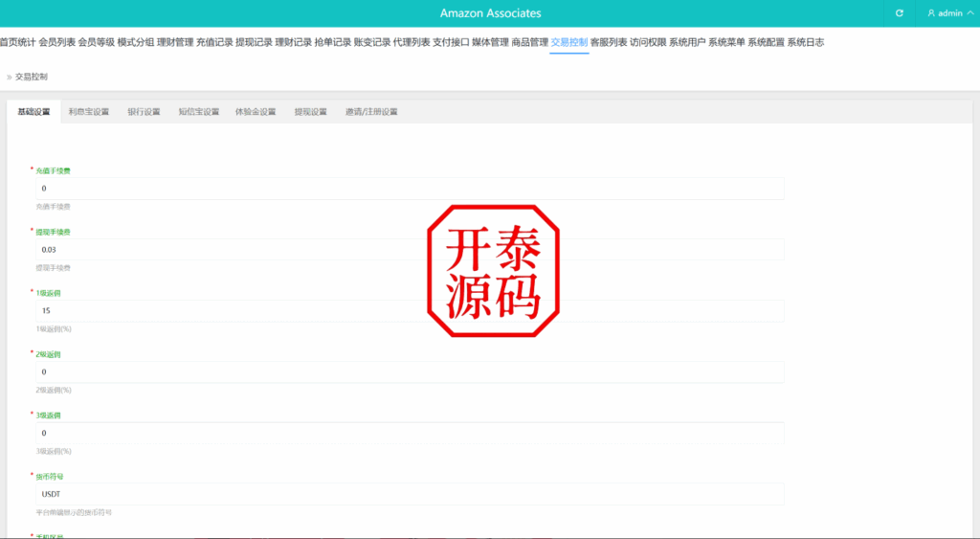Screen dimensions: 980x539
Task: Click the 1级返佣 field showing 15
Action: pos(410,311)
